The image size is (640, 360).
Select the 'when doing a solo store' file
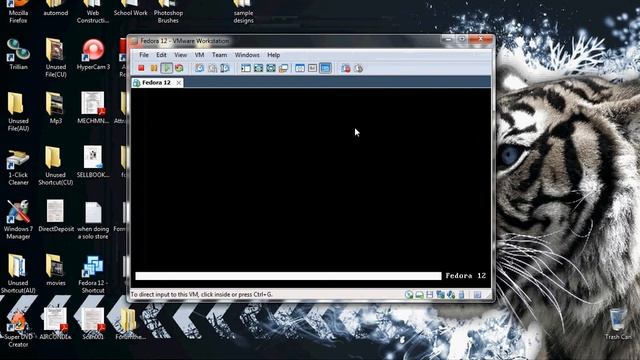click(93, 220)
